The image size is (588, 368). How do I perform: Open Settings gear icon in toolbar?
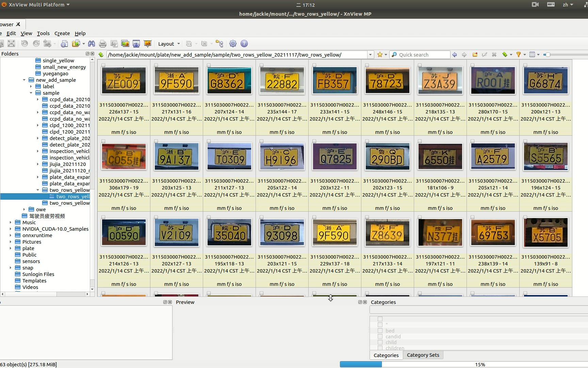coord(233,44)
